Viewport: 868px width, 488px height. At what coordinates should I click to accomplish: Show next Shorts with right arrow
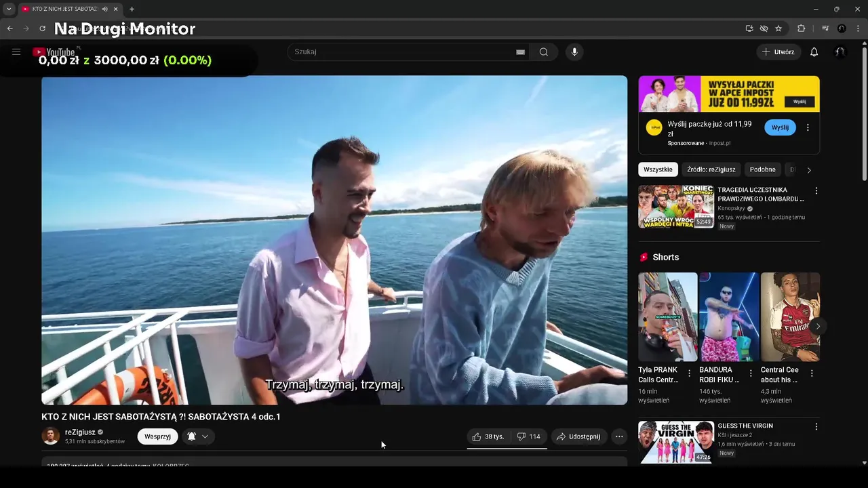tap(818, 326)
